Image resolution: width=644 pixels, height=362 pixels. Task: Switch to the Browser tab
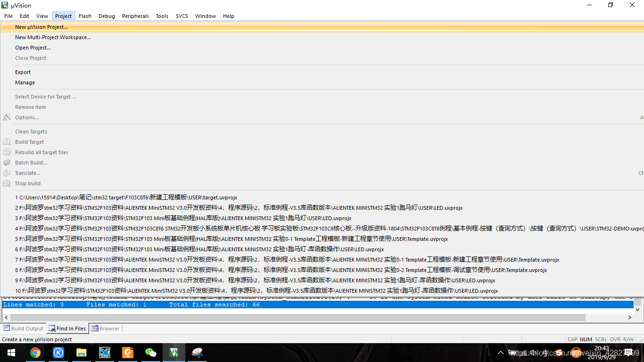pyautogui.click(x=106, y=329)
